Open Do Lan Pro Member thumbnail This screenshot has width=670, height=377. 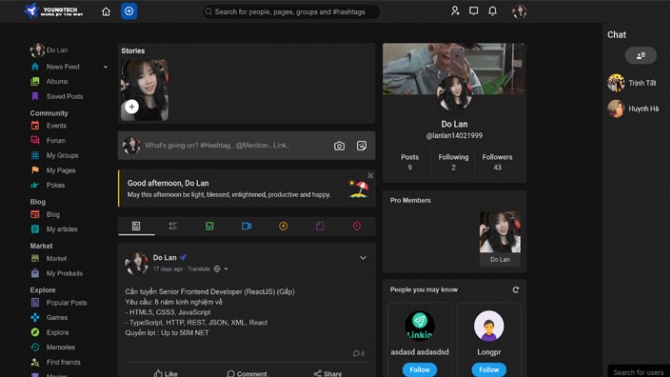click(x=500, y=238)
